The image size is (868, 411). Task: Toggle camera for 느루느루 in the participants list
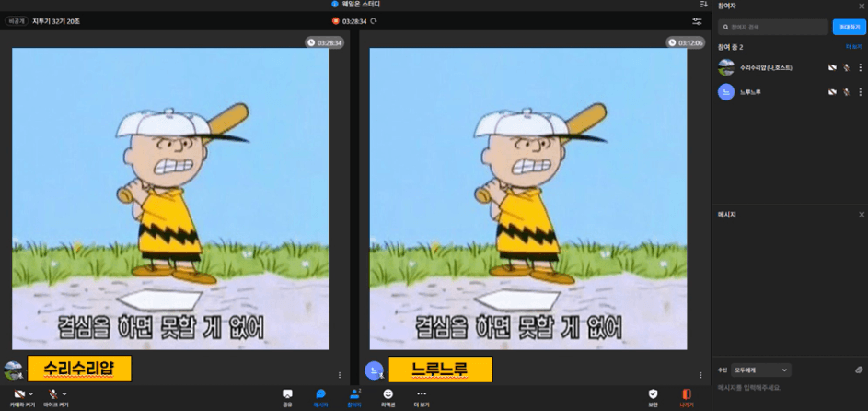pyautogui.click(x=832, y=92)
